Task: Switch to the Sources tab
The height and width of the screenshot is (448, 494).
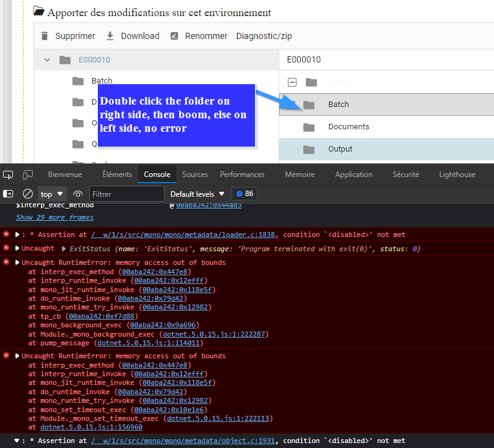Action: [195, 174]
